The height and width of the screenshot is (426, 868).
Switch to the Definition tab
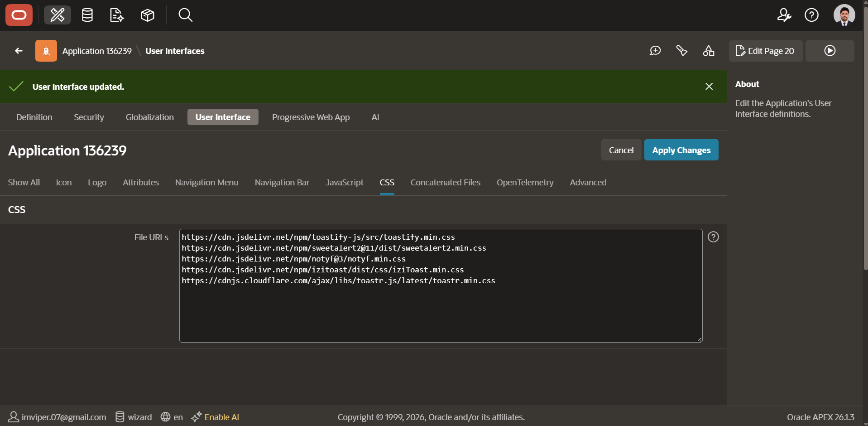[34, 117]
